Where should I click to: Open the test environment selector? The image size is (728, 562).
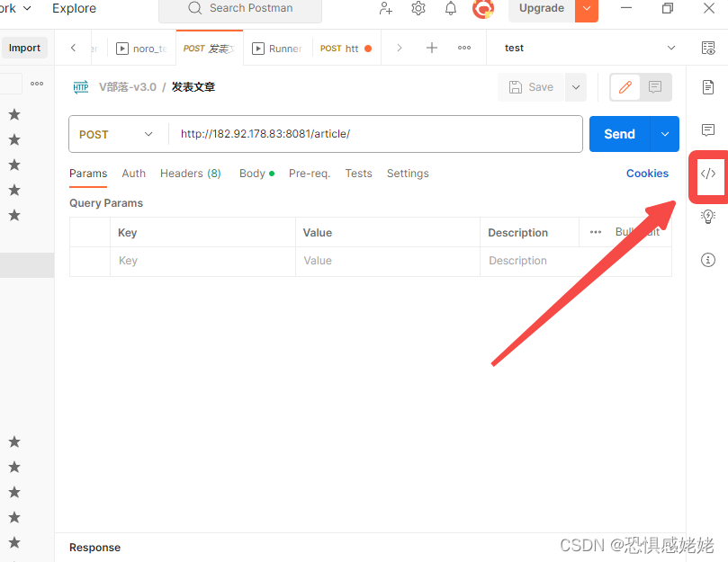(589, 48)
